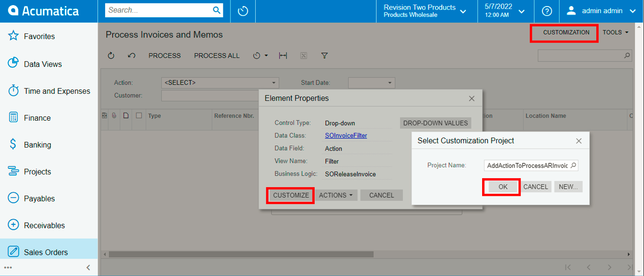644x276 pixels.
Task: Close the Element Properties dialog
Action: [471, 98]
